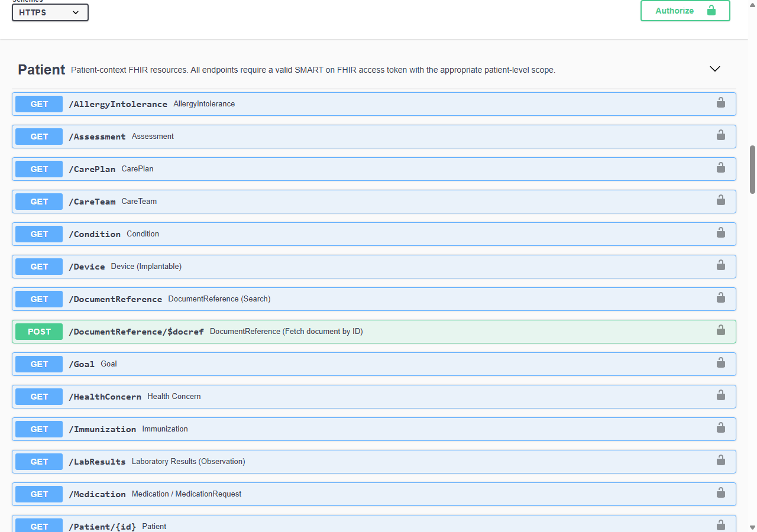Click the lock icon for the Device endpoint
757x532 pixels.
721,265
